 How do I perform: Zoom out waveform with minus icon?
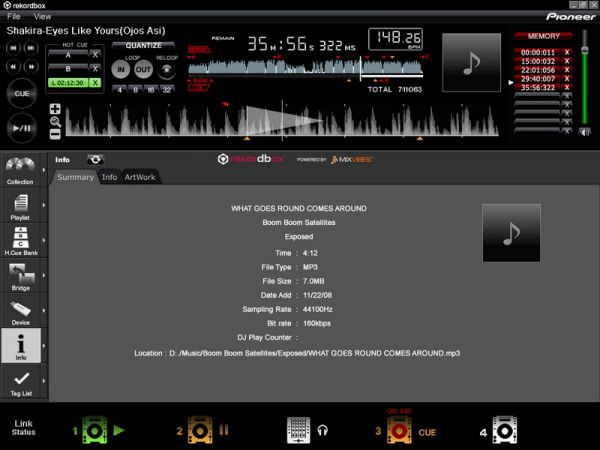coord(55,134)
